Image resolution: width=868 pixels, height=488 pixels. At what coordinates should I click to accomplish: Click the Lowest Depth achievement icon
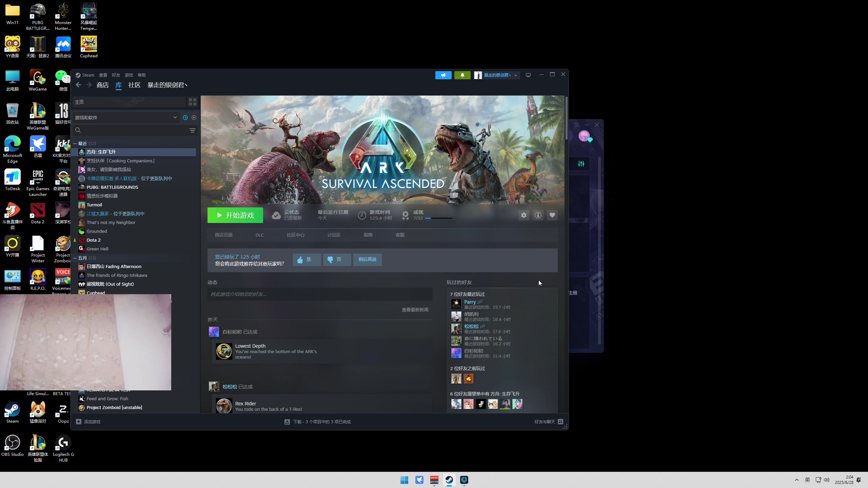pos(224,351)
